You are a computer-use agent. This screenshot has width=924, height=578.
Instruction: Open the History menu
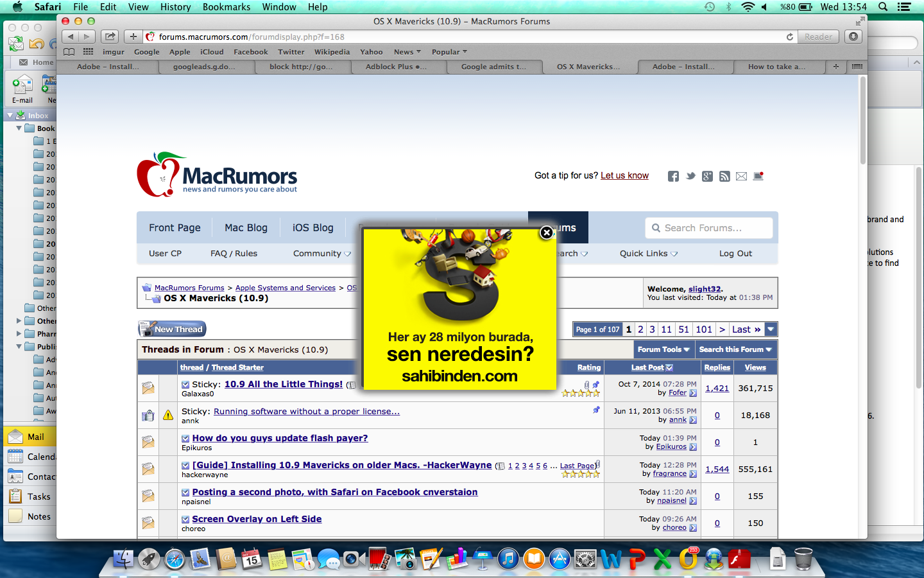(175, 7)
